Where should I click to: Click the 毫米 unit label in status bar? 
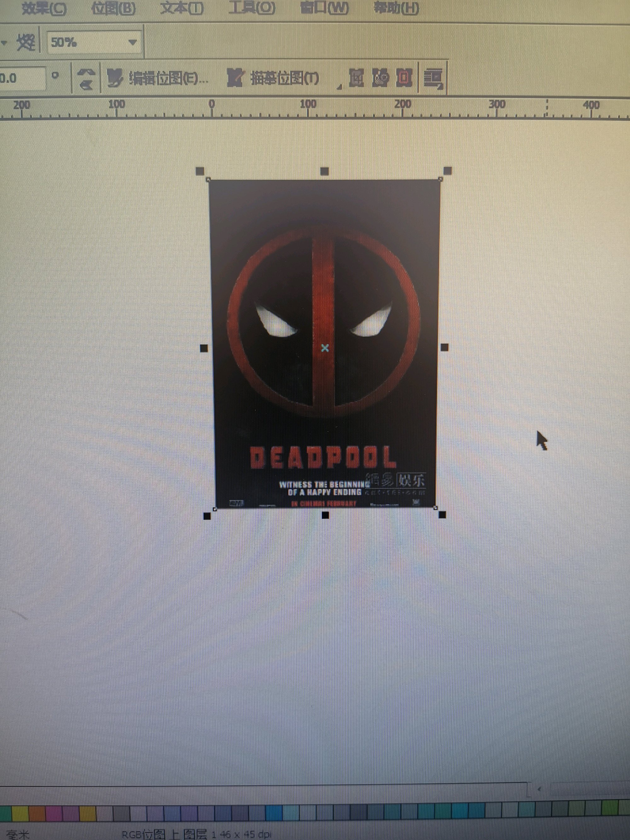pyautogui.click(x=18, y=834)
